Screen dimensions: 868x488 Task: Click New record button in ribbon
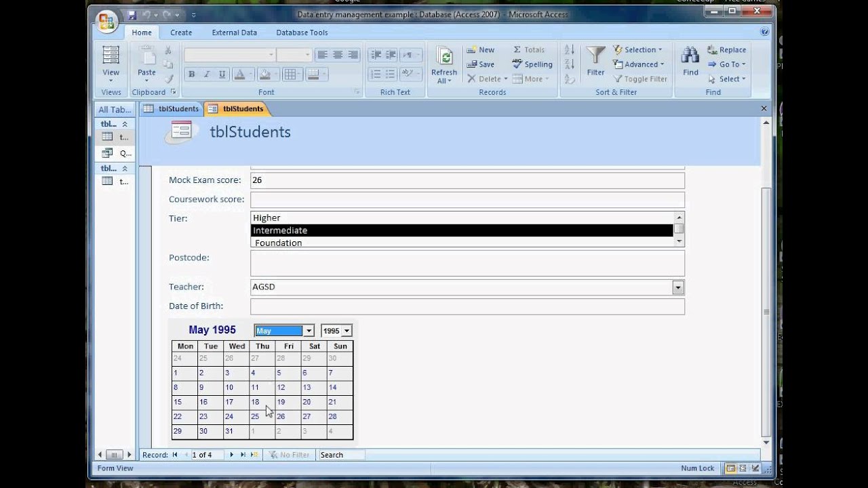point(480,49)
